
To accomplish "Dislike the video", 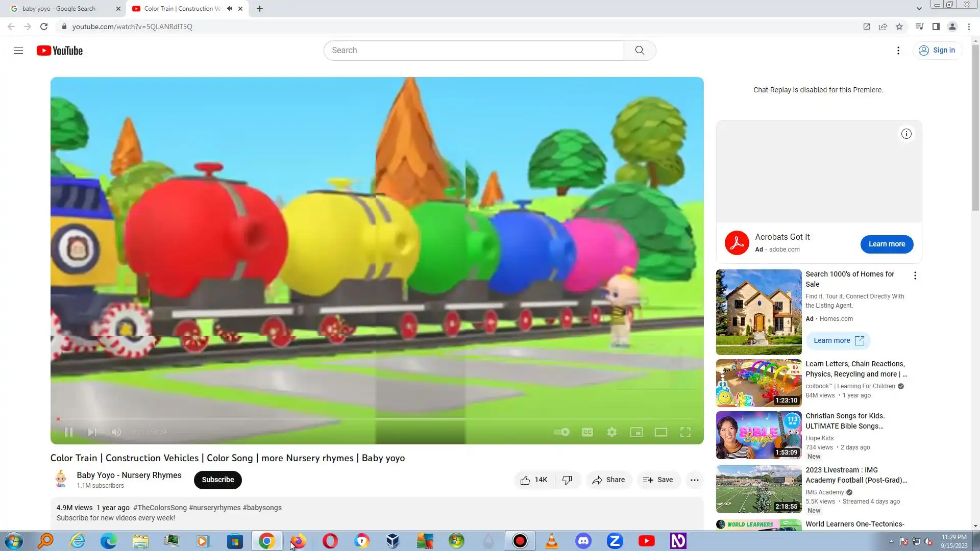I will [567, 480].
